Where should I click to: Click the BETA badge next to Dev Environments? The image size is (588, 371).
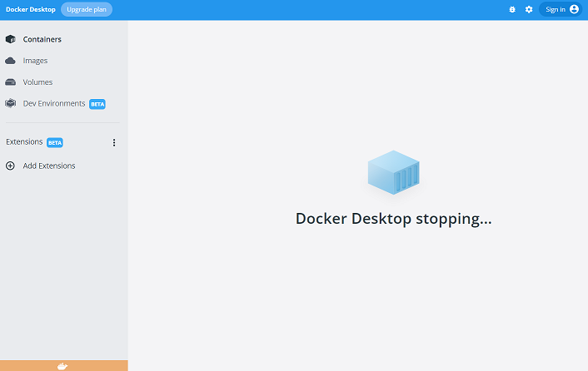[x=97, y=104]
